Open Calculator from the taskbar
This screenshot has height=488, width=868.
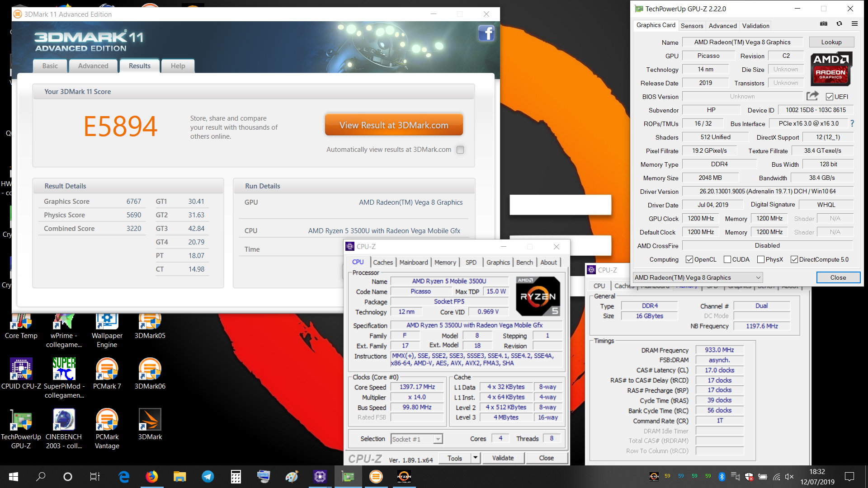[x=236, y=476]
